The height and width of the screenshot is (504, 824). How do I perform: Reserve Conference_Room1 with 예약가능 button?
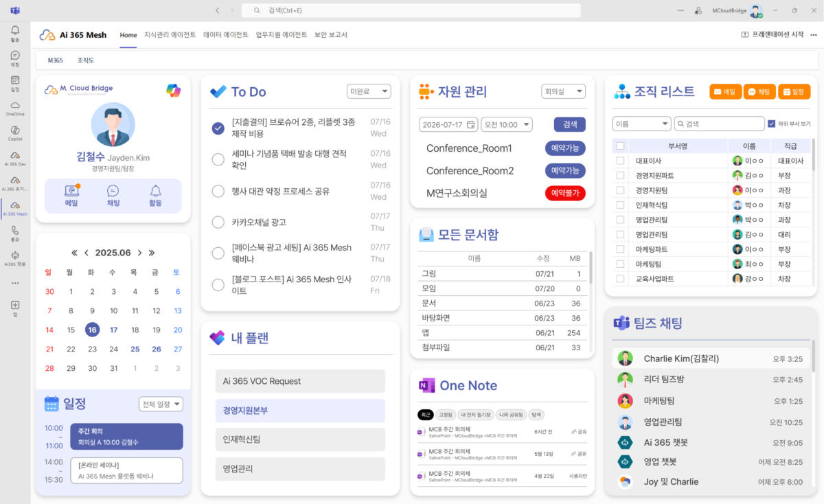point(565,148)
